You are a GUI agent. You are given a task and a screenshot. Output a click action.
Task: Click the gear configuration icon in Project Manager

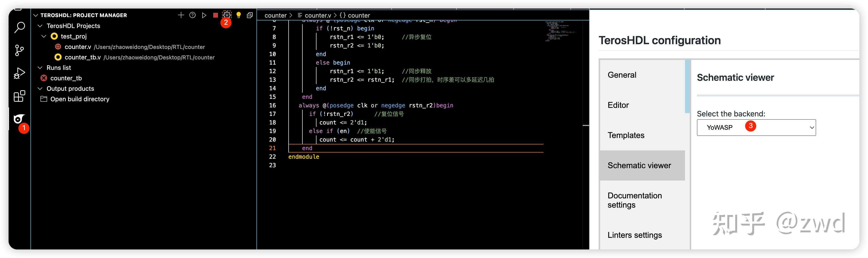(227, 15)
